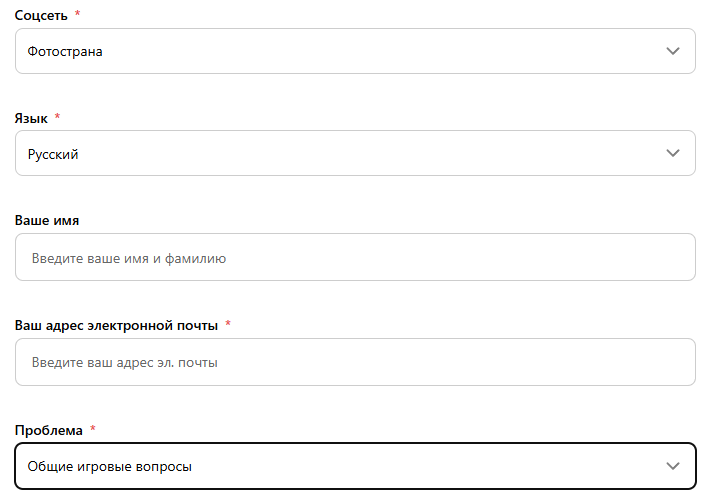Focus the "Введите ваше имя и фамилию" field
Screen dimensions: 706x504
coord(355,258)
